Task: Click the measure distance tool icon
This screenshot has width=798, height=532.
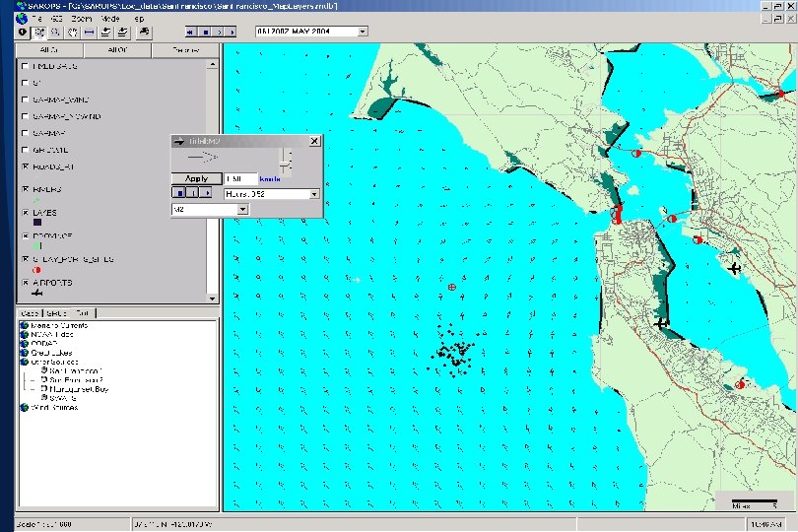Action: (x=89, y=32)
